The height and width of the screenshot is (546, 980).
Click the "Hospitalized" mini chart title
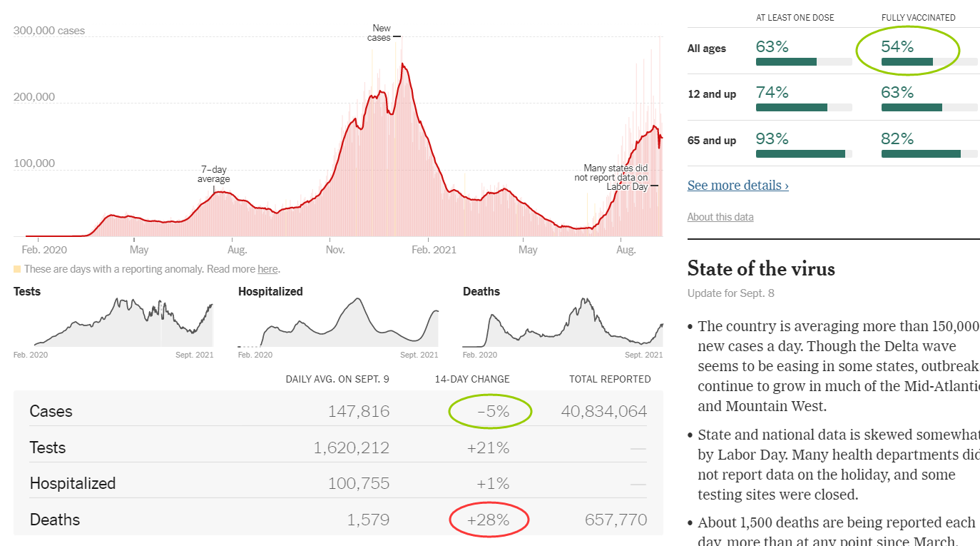270,291
